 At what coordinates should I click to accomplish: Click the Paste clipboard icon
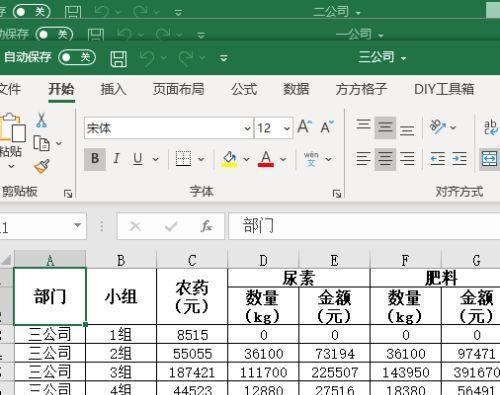tap(12, 128)
